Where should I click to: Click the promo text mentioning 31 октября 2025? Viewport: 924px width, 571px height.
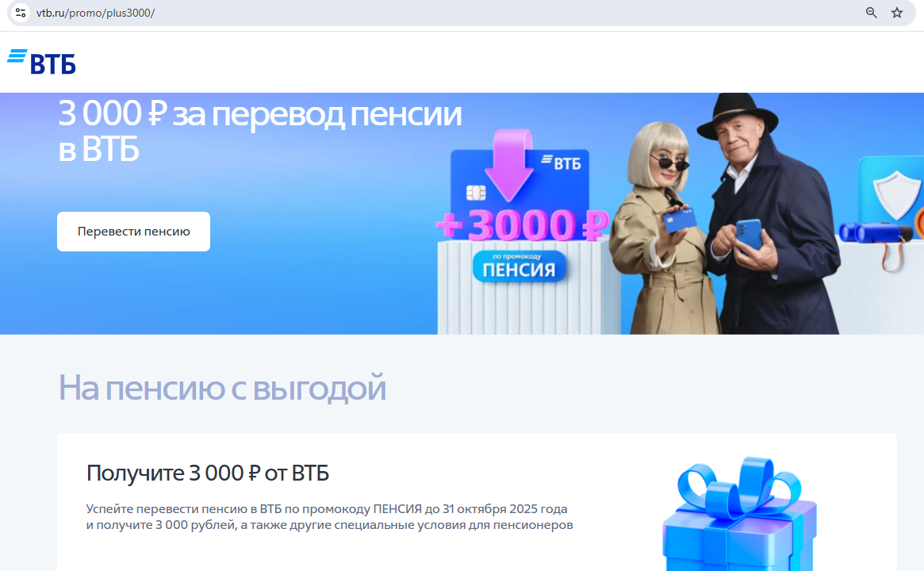(329, 517)
